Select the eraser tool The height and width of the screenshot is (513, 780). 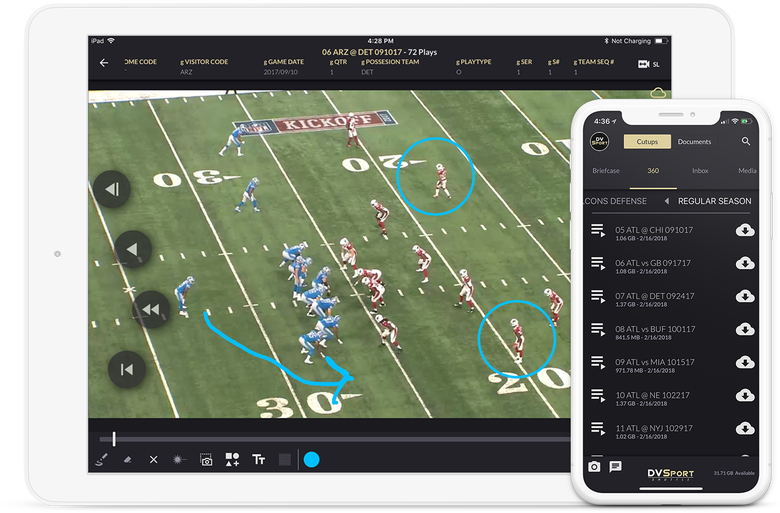(127, 459)
